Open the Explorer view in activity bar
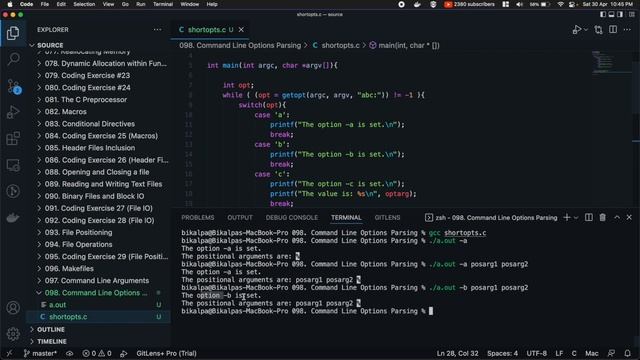Image resolution: width=640 pixels, height=360 pixels. click(x=13, y=33)
